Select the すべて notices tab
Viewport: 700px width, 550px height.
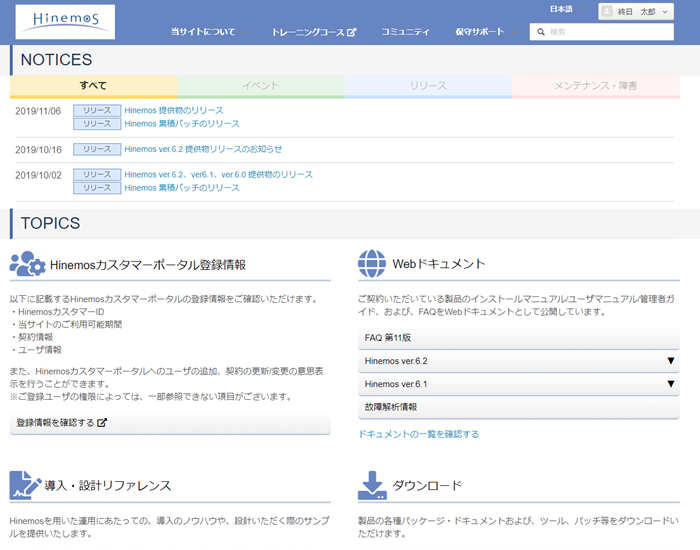[93, 86]
